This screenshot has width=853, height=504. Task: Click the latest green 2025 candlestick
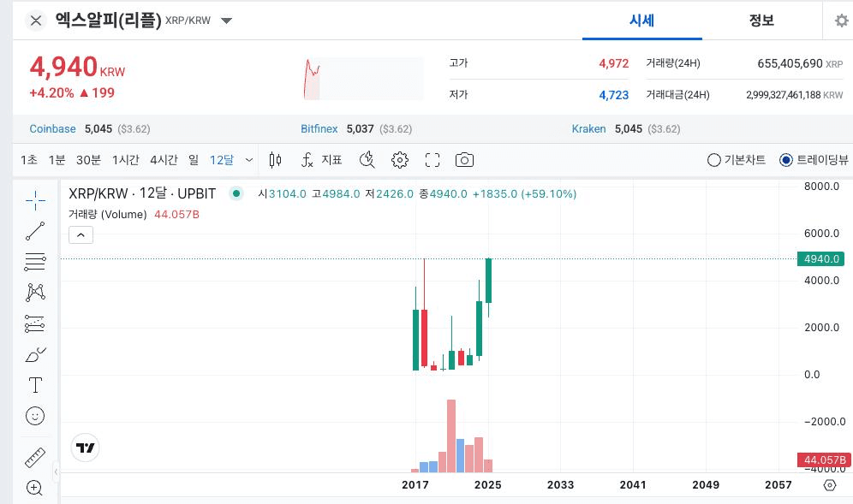488,281
